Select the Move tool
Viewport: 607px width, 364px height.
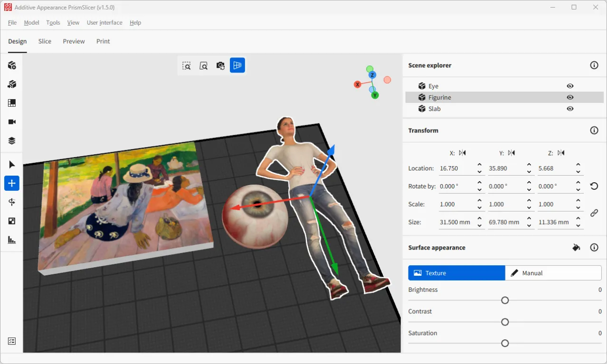click(11, 183)
